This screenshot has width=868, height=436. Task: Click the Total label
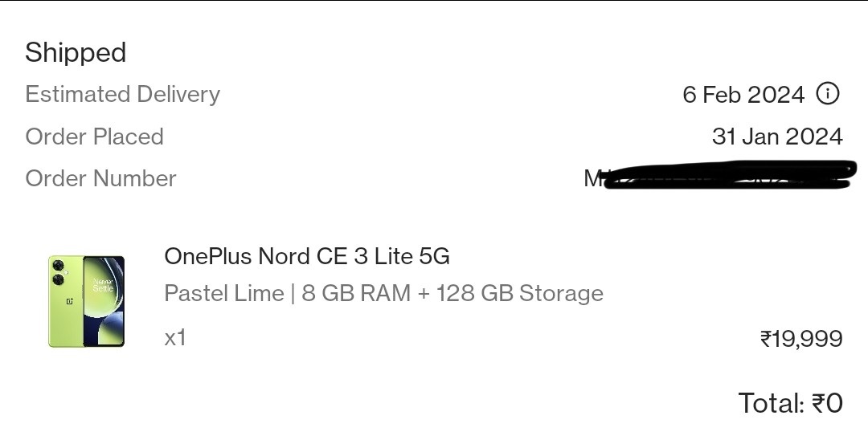pos(772,402)
